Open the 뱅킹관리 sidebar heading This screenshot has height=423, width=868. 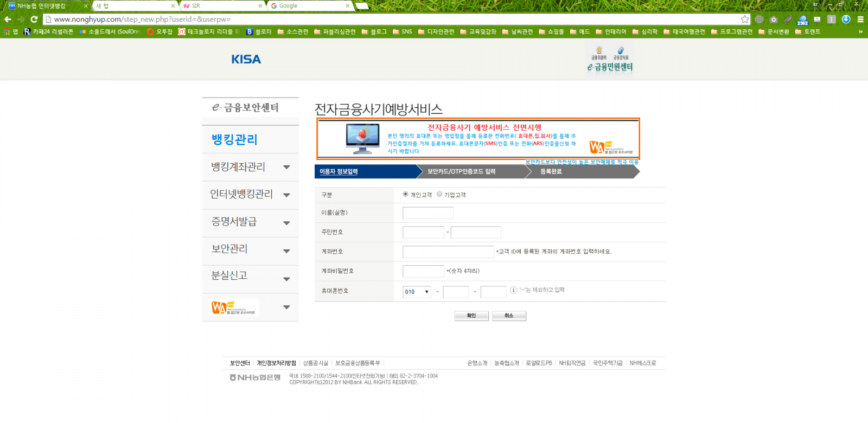pyautogui.click(x=234, y=139)
